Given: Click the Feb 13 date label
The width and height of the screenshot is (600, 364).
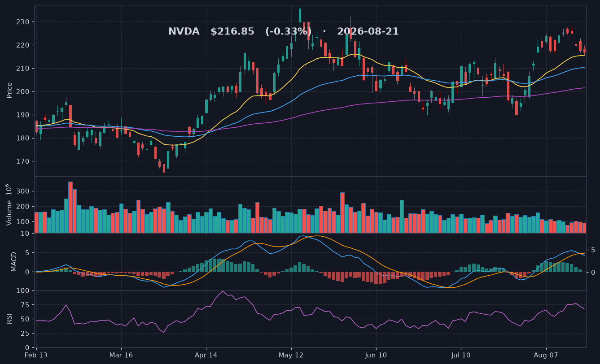Looking at the screenshot, I should tap(36, 355).
